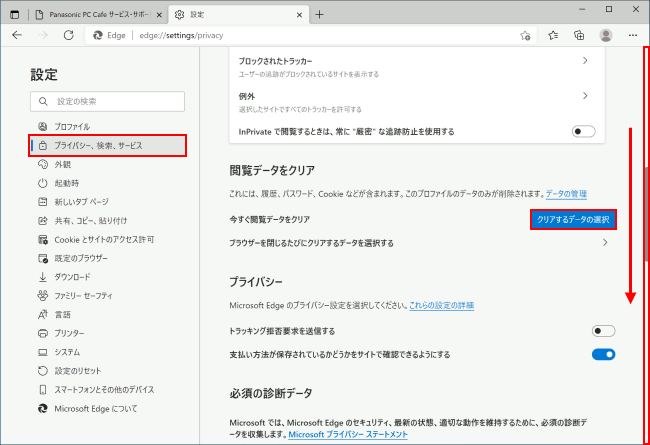650x445 pixels.
Task: Click the forward navigation arrow
Action: pos(43,35)
